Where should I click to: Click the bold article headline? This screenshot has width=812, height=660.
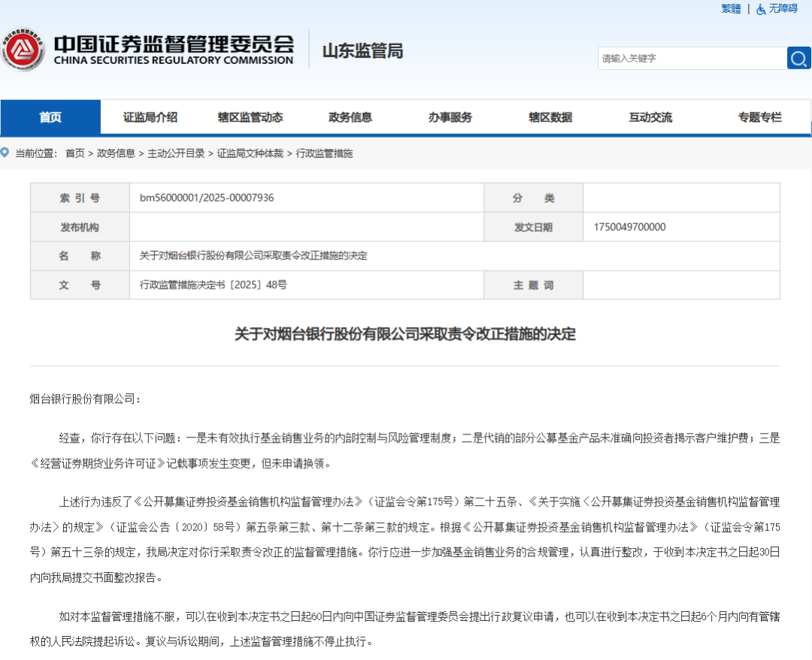pos(405,334)
